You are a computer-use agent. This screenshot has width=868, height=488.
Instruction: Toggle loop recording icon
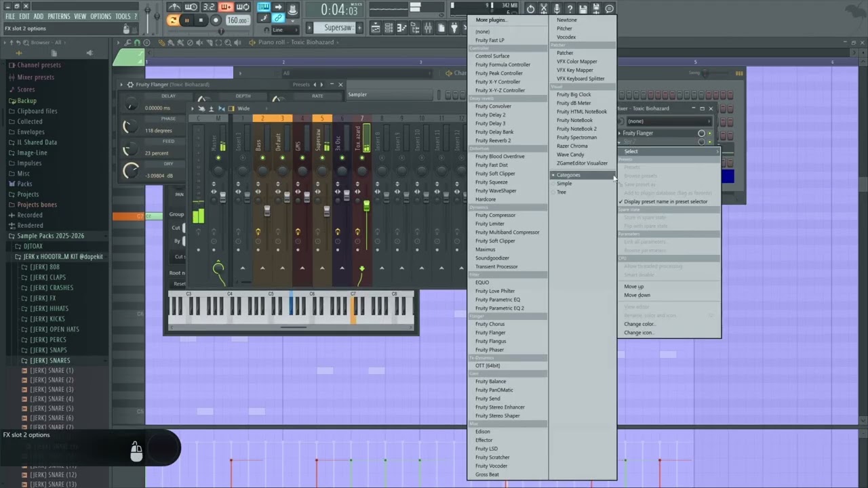click(x=242, y=7)
